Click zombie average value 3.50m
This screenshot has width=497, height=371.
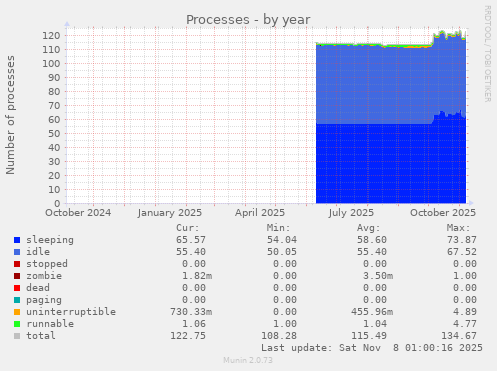coord(378,276)
